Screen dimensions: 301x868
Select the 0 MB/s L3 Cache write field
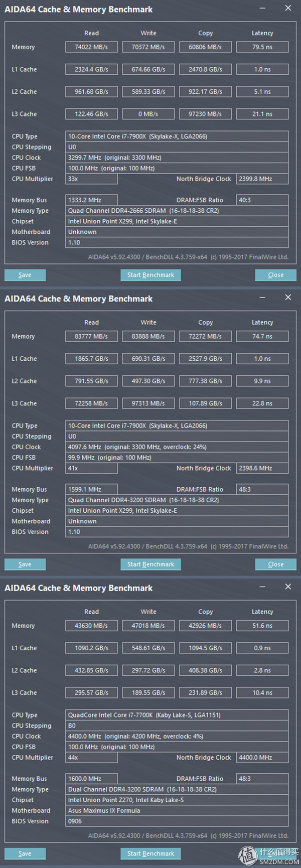point(148,114)
